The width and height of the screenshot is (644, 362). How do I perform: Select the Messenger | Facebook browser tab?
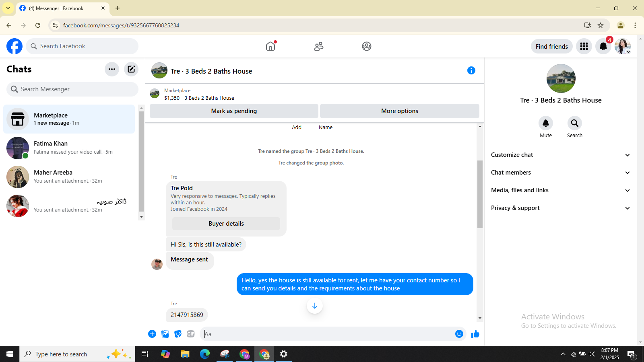pos(62,8)
